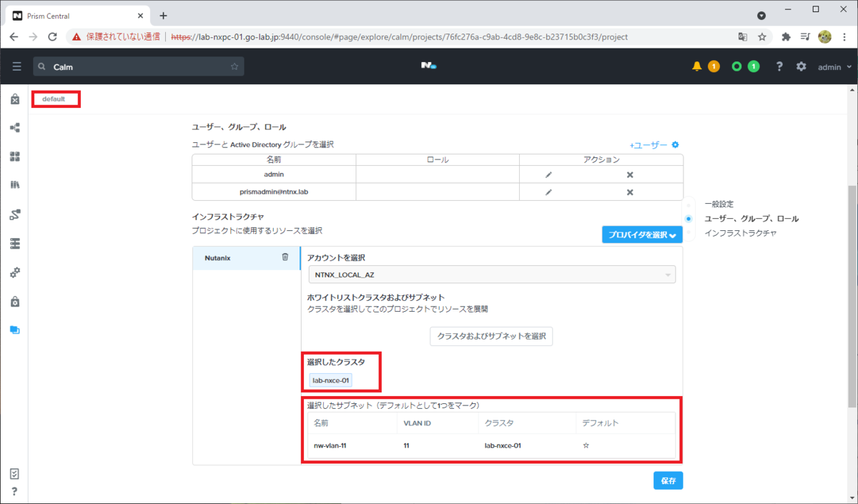Reload the browser page

tap(52, 36)
